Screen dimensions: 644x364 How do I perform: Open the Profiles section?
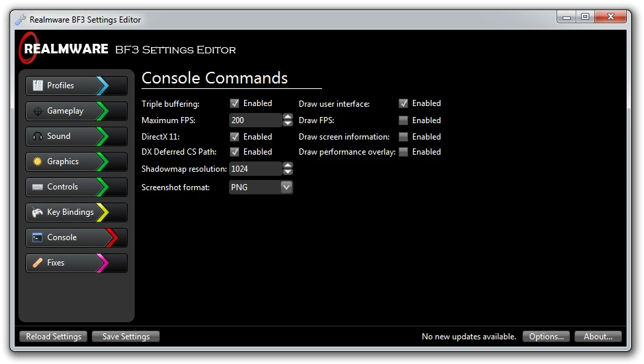pyautogui.click(x=77, y=86)
